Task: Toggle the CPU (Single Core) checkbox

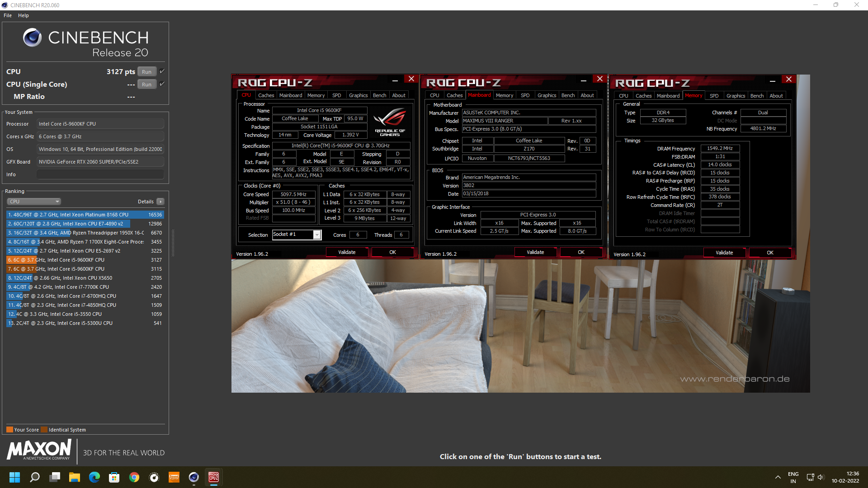Action: [x=162, y=84]
